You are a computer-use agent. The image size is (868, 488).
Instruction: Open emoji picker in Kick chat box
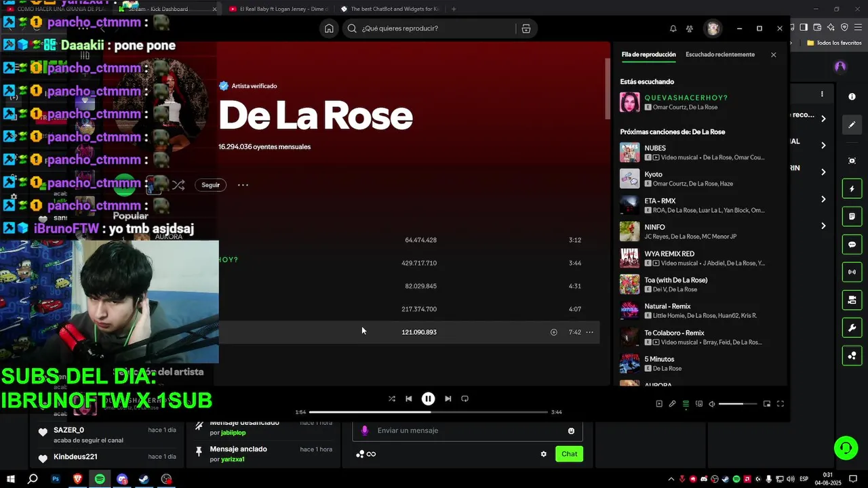(x=571, y=430)
